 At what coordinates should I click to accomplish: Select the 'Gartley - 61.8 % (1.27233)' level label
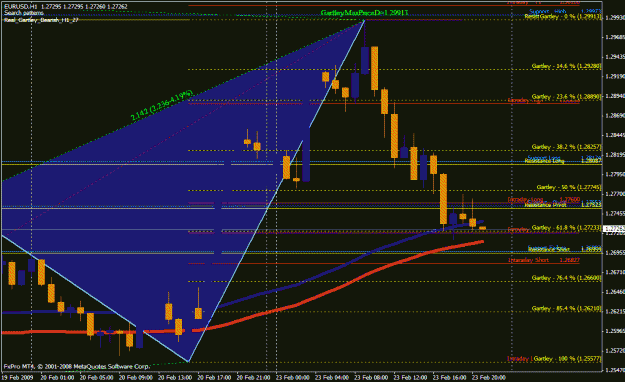pos(566,227)
